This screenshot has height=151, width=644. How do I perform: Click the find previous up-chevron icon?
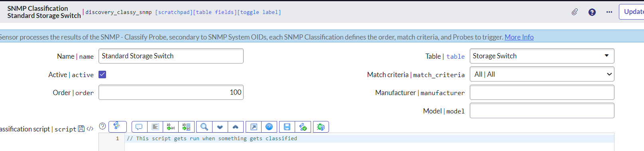click(235, 127)
